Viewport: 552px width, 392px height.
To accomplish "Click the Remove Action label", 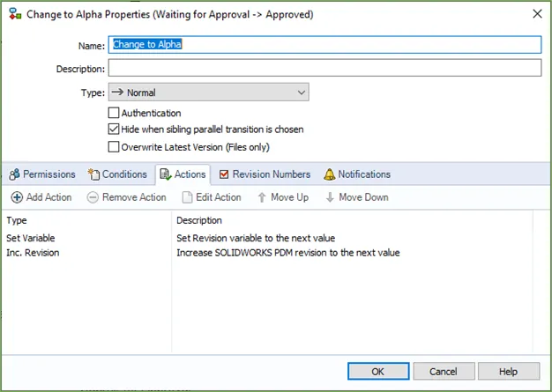I will (134, 197).
